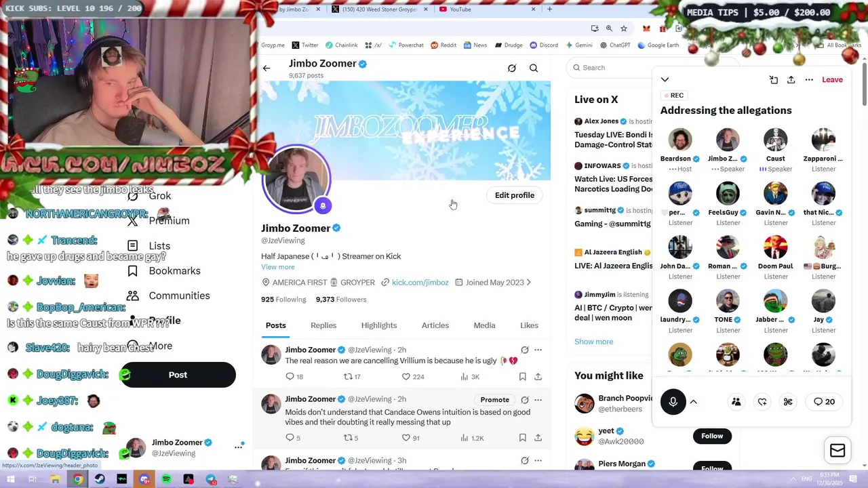Screen dimensions: 868x488
Task: Open Spotify from the taskbar
Action: tap(166, 479)
